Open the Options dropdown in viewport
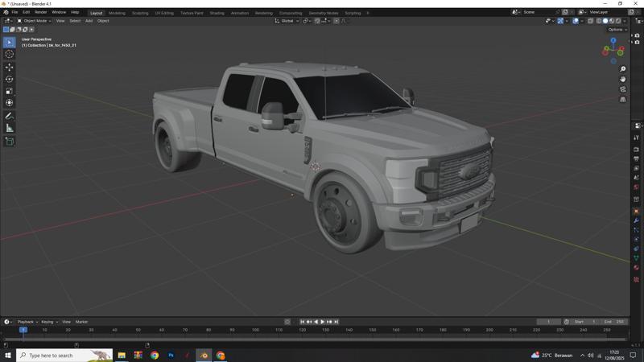644x362 pixels. pos(617,30)
